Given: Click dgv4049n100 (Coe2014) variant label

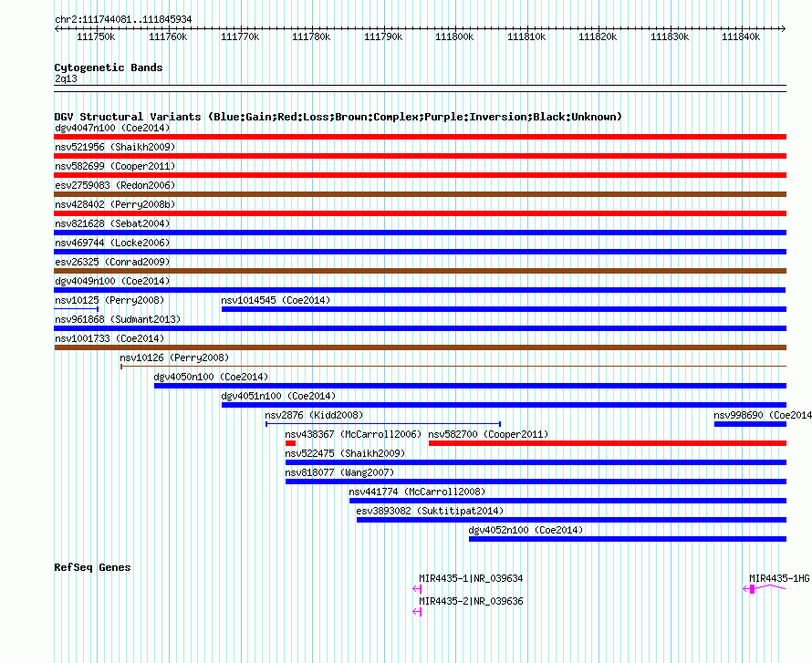Looking at the screenshot, I should [112, 281].
